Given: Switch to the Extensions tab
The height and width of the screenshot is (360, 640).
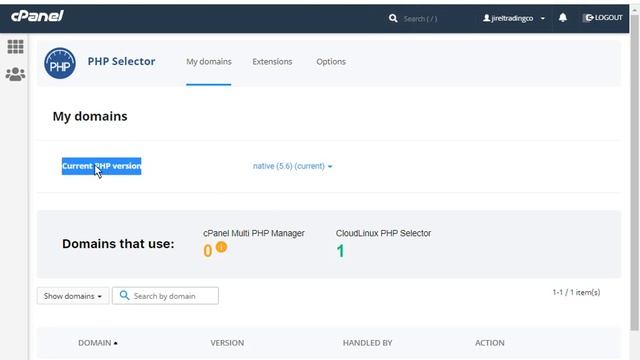Looking at the screenshot, I should 272,62.
